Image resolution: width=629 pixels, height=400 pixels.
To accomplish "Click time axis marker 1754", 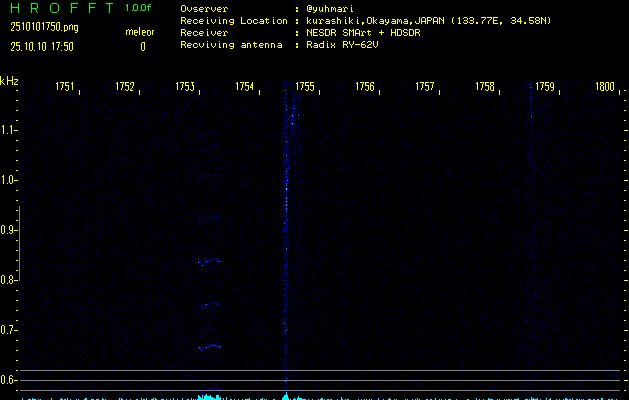I will [x=245, y=86].
